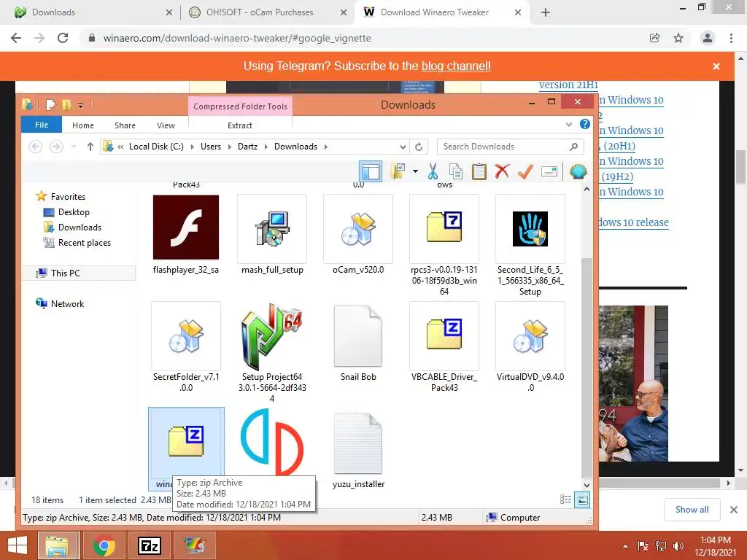Click Dartz in the address breadcrumb
Screen dimensions: 747x560
[248, 147]
